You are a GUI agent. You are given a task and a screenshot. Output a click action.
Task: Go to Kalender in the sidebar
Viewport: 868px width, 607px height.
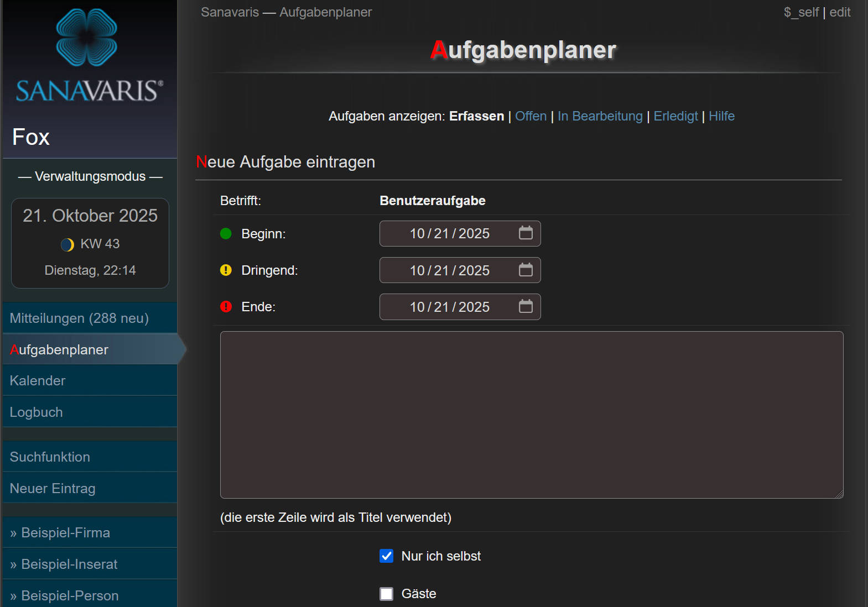pyautogui.click(x=38, y=381)
